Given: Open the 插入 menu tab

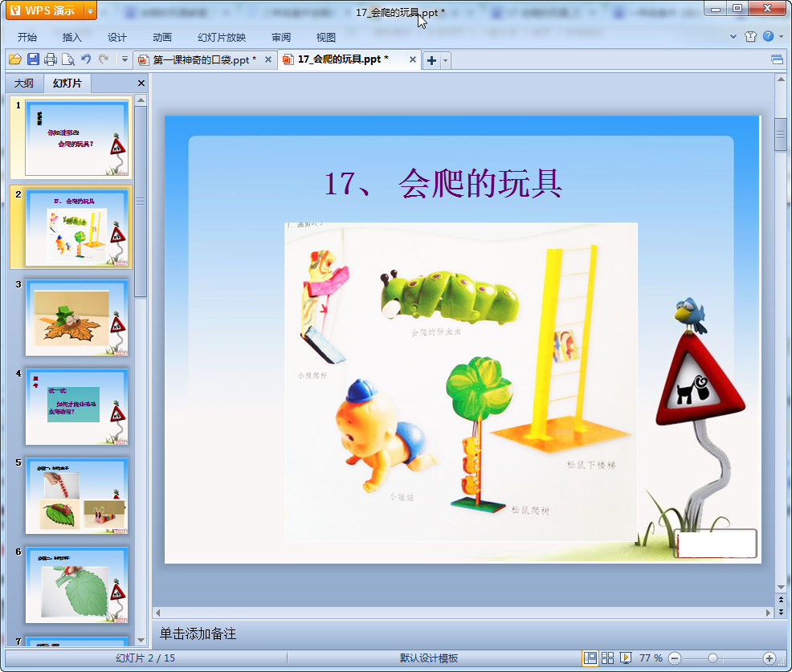Looking at the screenshot, I should (71, 38).
